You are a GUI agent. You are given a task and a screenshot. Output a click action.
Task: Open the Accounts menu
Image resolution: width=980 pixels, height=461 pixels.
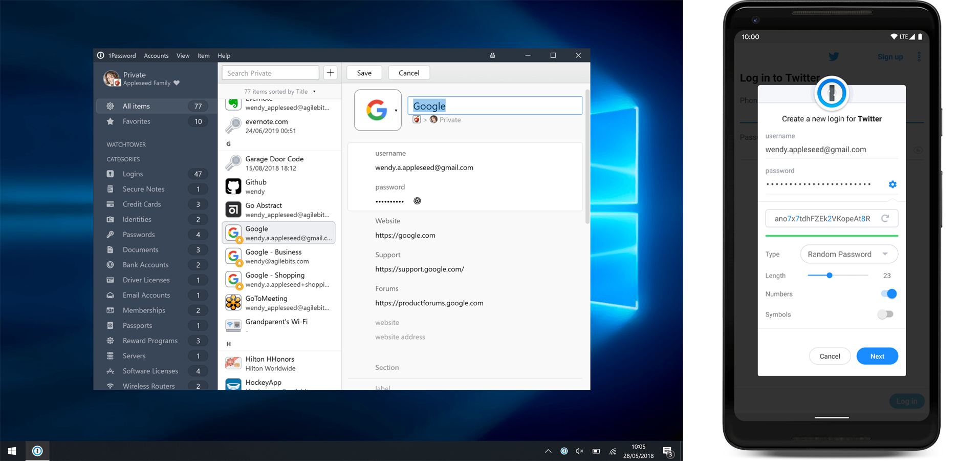pos(156,56)
